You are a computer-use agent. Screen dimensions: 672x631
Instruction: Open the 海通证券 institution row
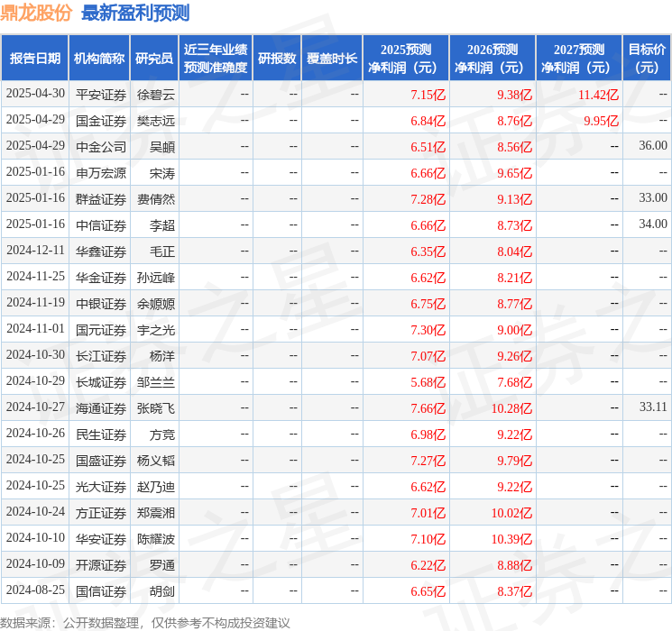tap(100, 408)
